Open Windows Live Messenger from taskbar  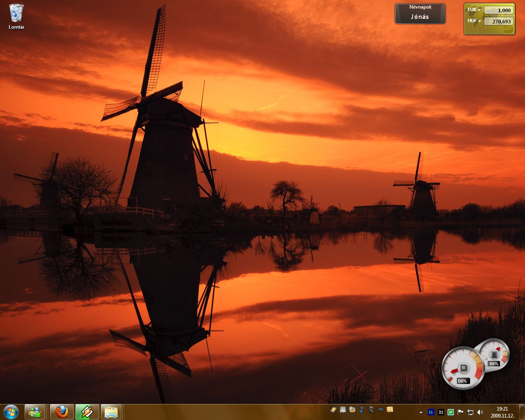point(35,412)
